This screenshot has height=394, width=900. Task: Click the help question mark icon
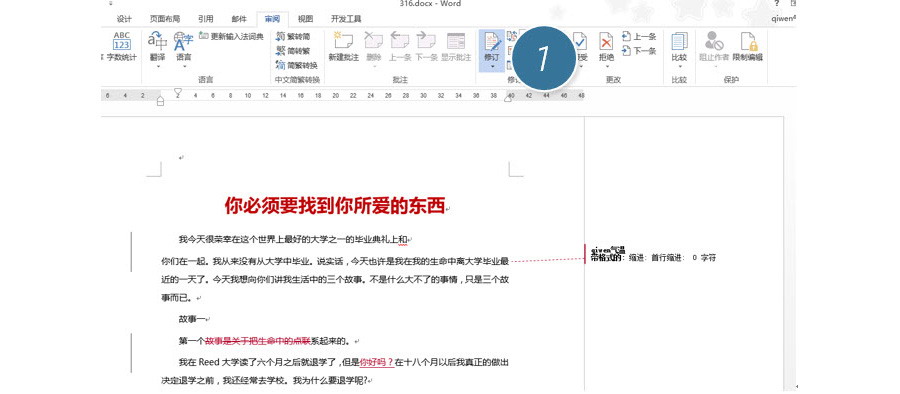778,3
